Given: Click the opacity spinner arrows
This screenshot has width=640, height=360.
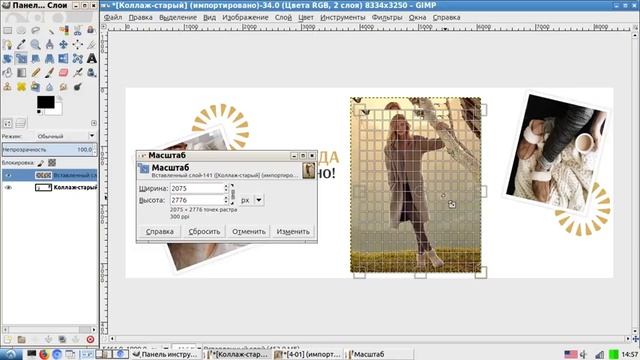Looking at the screenshot, I should (95, 150).
